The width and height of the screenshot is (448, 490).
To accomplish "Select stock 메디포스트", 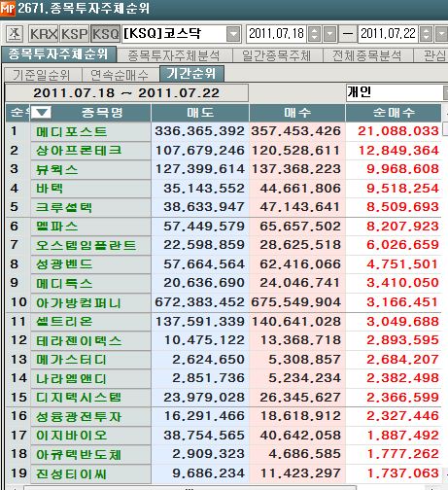I will pos(90,132).
